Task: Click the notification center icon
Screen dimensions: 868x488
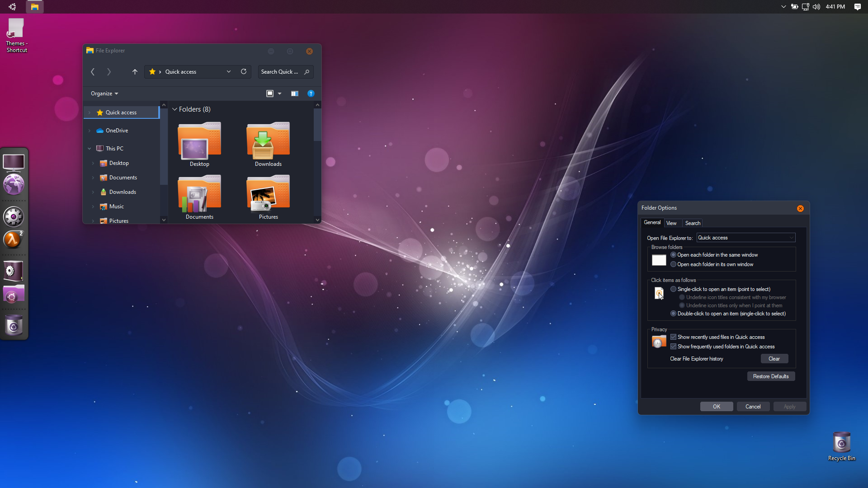Action: pos(858,7)
